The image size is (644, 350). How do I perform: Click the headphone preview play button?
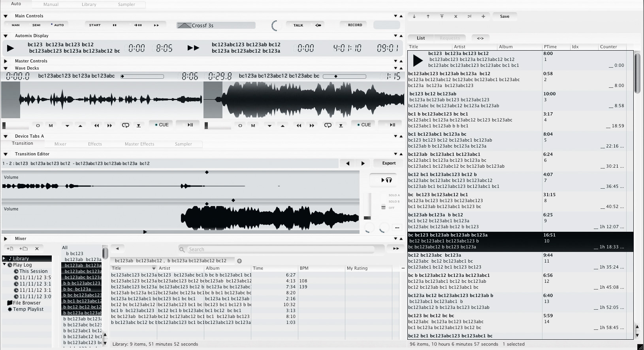(x=386, y=180)
